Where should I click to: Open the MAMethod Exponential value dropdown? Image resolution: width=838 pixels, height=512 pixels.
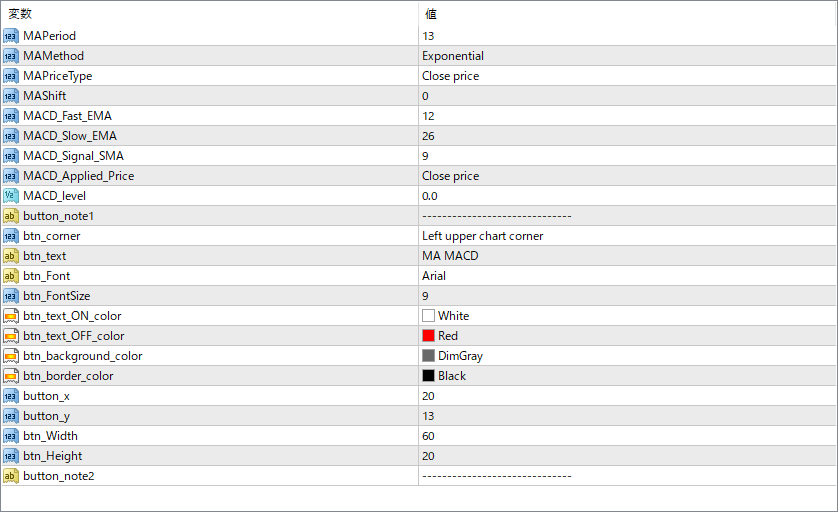(x=627, y=56)
